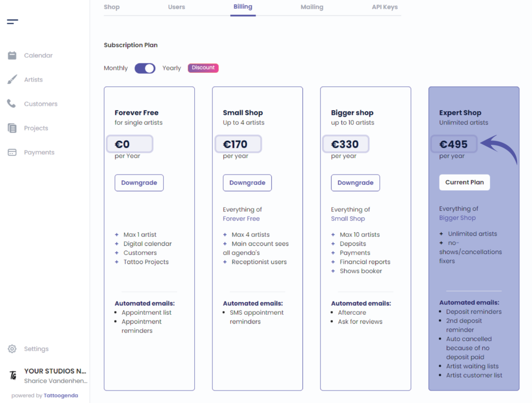Click 'Unlimited artists' feature in Expert Shop
The height and width of the screenshot is (403, 532).
(473, 234)
